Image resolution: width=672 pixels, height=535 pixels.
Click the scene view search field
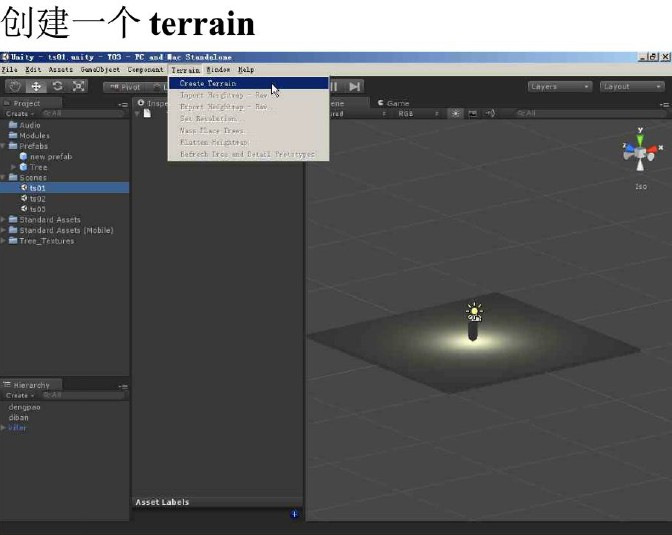click(589, 114)
